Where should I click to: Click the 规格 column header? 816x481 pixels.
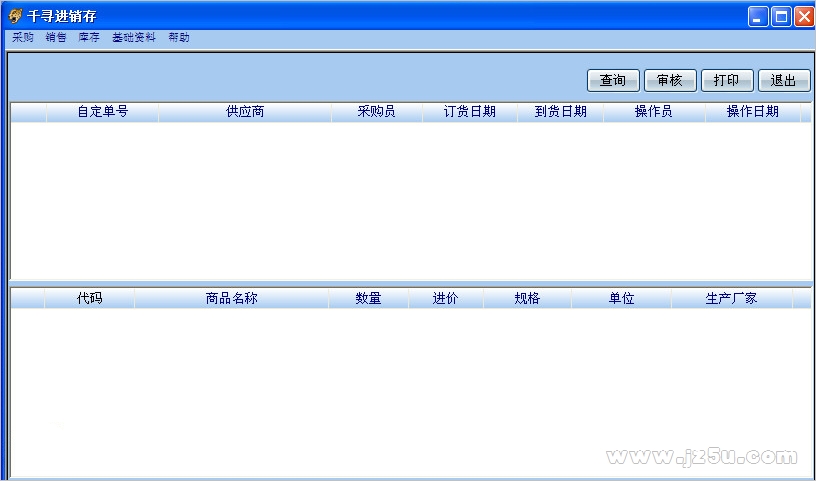(527, 299)
